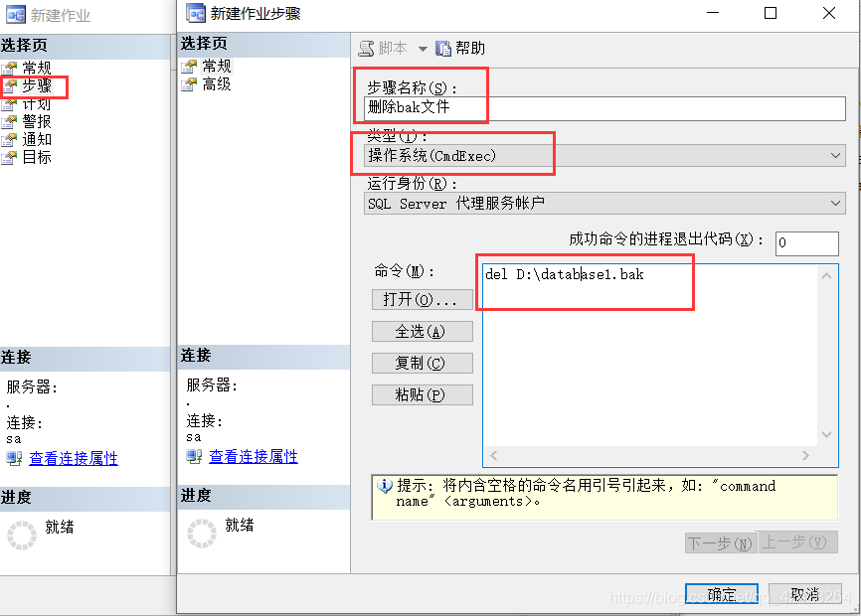Select the 常规 page in job step dialog
This screenshot has height=616, width=861.
216,67
